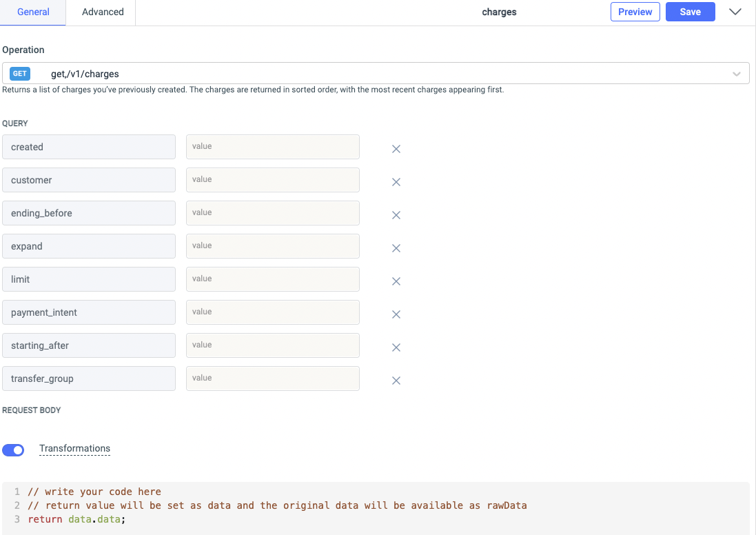Delete the limit parameter row

tap(396, 281)
